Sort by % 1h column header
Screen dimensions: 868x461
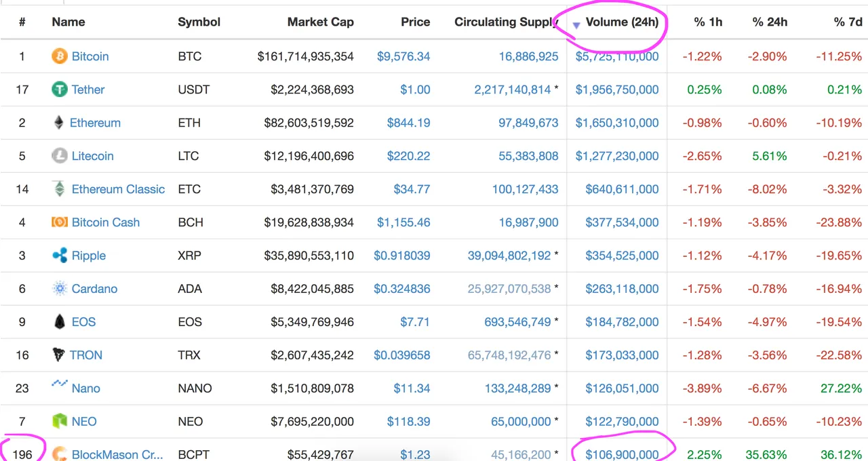tap(708, 22)
